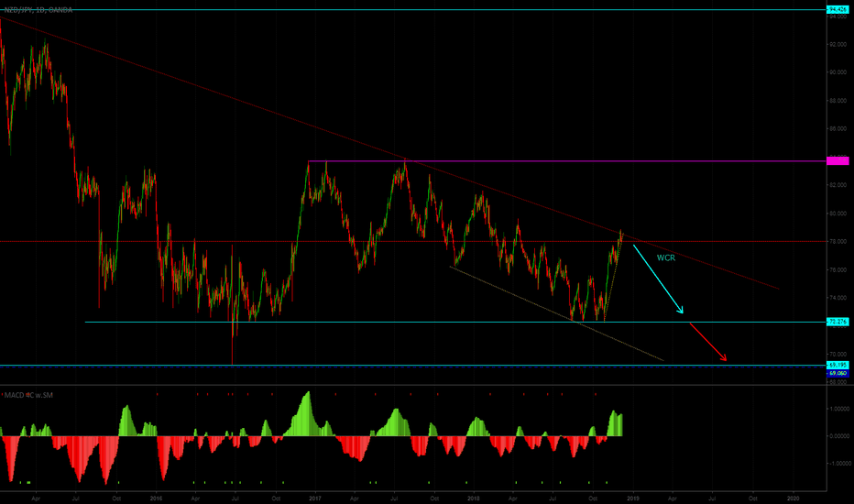Click the 69.195 cyan price tag
This screenshot has width=854, height=504.
click(x=838, y=365)
